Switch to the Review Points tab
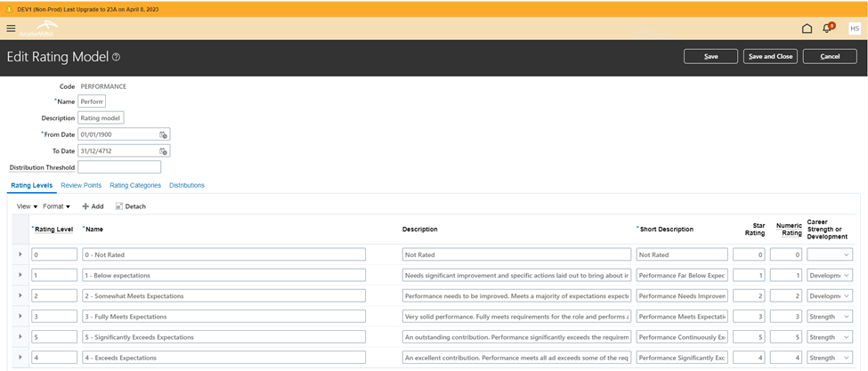868x371 pixels. [81, 185]
